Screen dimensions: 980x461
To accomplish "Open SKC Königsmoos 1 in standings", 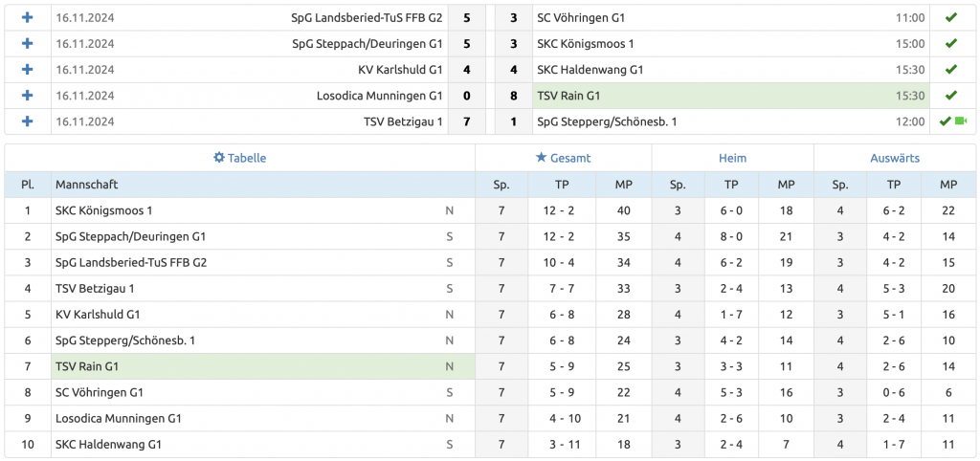I will click(x=104, y=210).
